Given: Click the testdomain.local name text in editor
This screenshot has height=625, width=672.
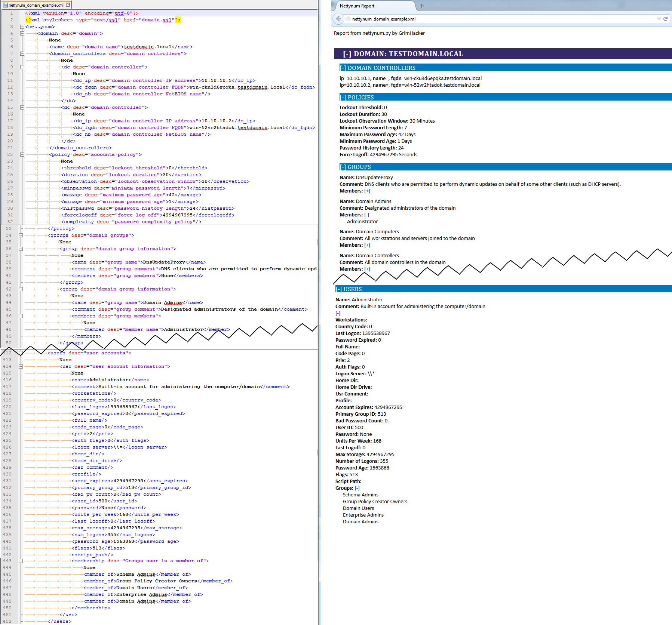Looking at the screenshot, I should (x=148, y=47).
